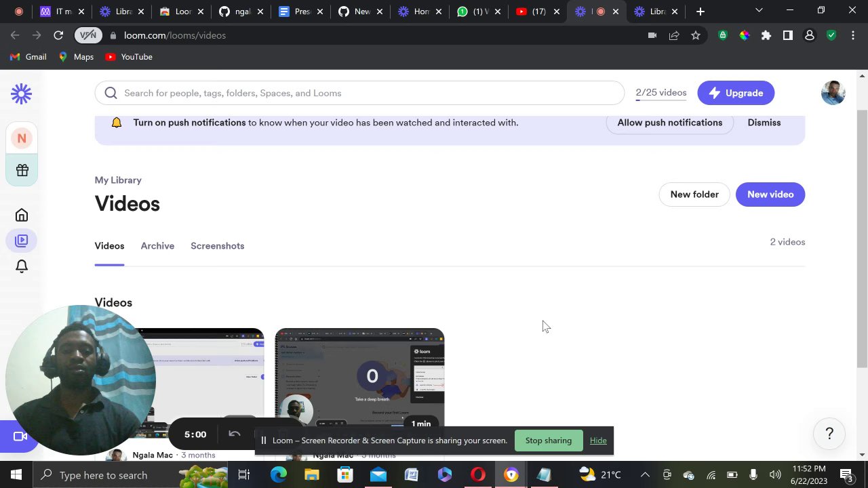Open Maps bookmark
Screen dimensions: 868x488
[x=76, y=57]
